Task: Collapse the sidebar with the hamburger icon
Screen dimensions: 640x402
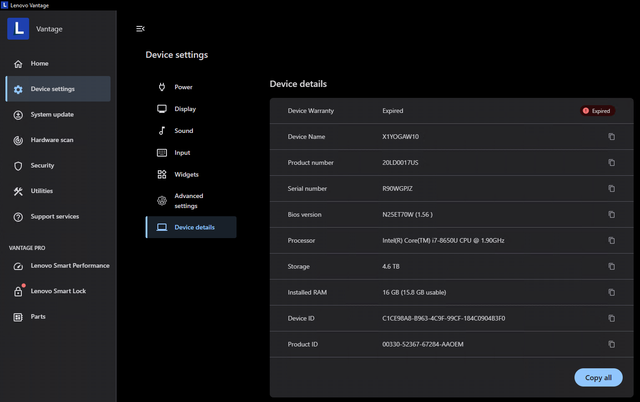Action: tap(140, 29)
